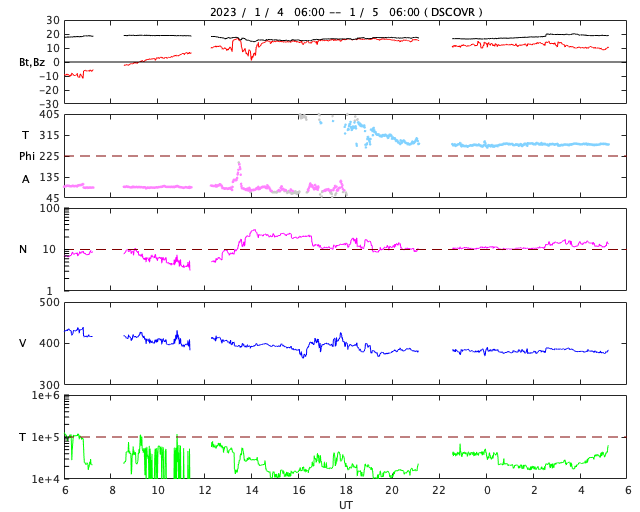Click the 12 hour tick on the UT axis
The height and width of the screenshot is (512, 640).
point(205,490)
